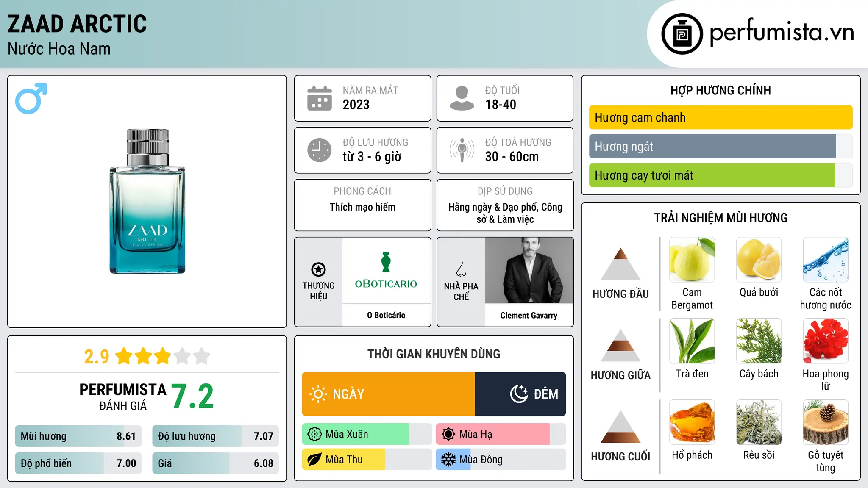This screenshot has width=868, height=488.
Task: Select the Trà đen note image
Action: tap(692, 341)
